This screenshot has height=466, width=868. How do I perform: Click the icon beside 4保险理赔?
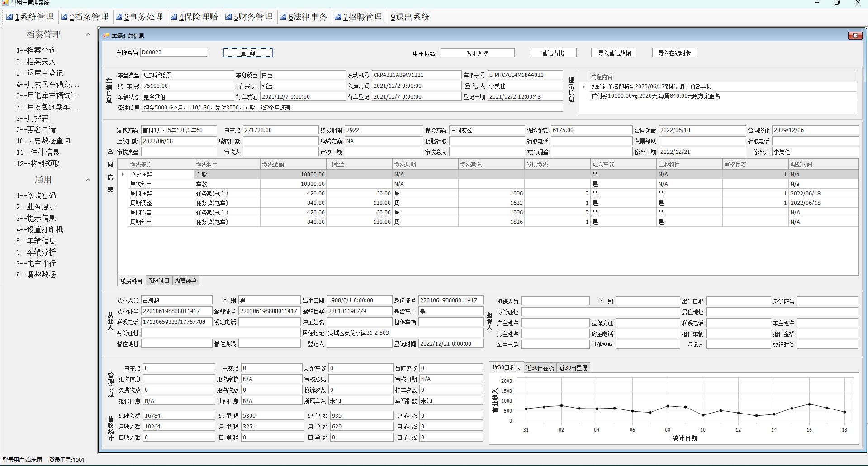(174, 17)
